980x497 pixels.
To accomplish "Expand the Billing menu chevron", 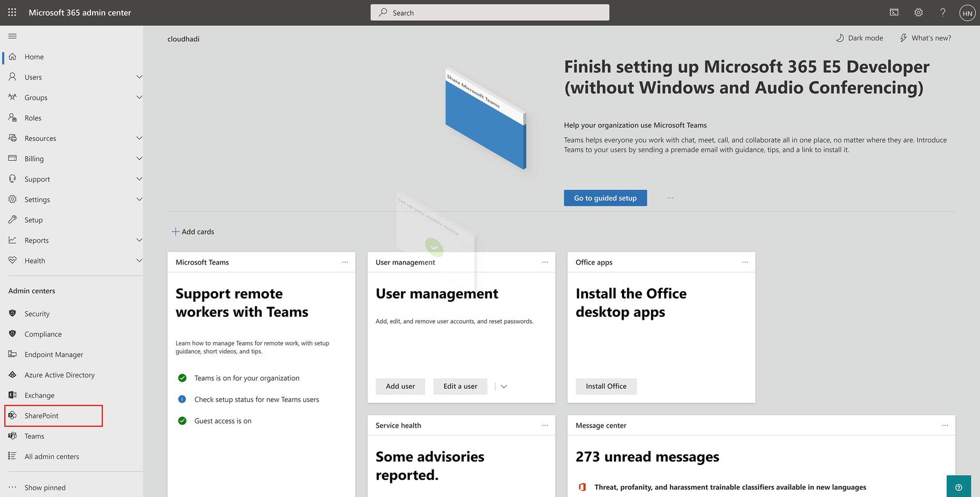I will 139,158.
